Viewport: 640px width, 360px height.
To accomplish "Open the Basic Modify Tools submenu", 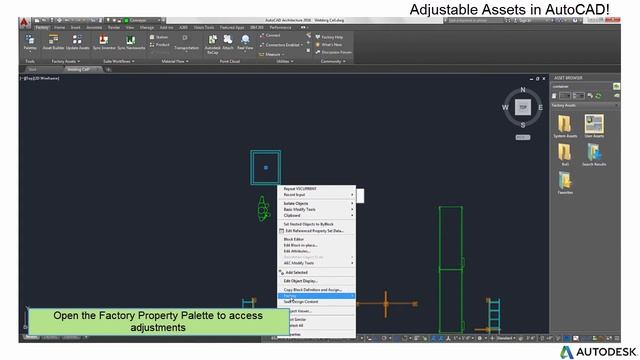I will (316, 209).
